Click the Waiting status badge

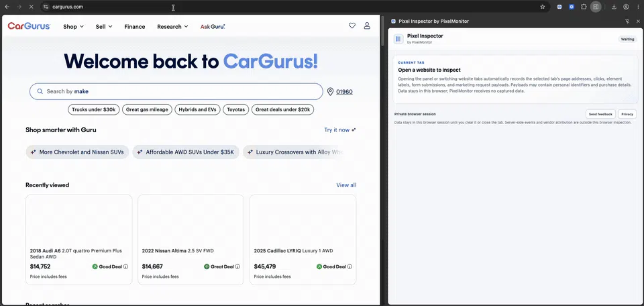(x=628, y=39)
